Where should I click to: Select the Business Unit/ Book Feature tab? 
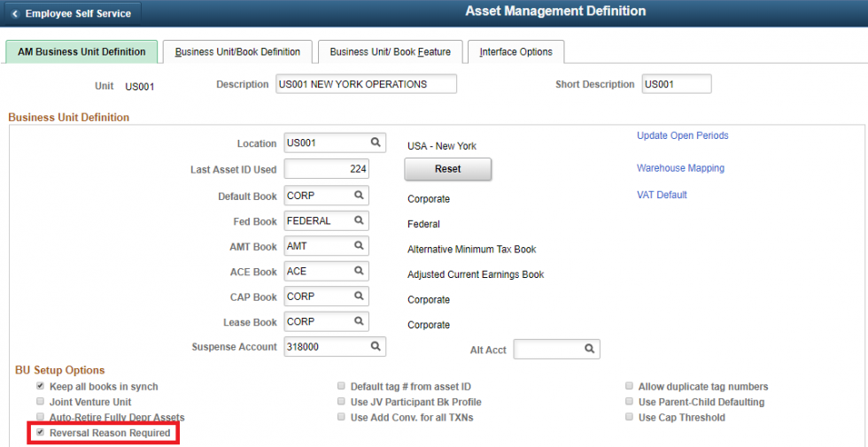pos(390,52)
